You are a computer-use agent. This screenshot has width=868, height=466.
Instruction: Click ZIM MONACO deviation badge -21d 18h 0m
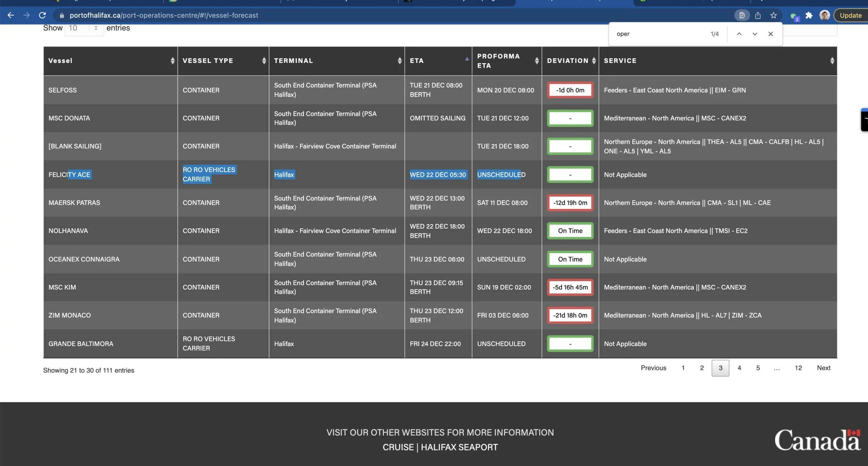point(570,315)
